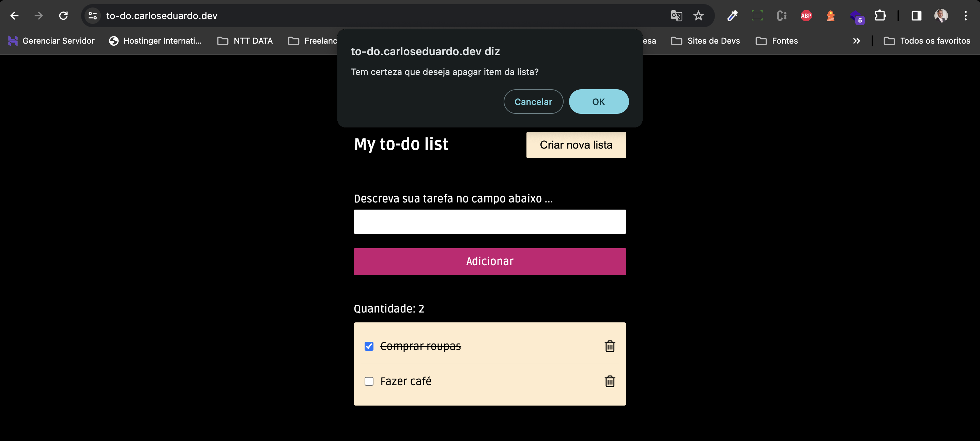Toggle the browser side panel icon
980x441 pixels.
[916, 16]
